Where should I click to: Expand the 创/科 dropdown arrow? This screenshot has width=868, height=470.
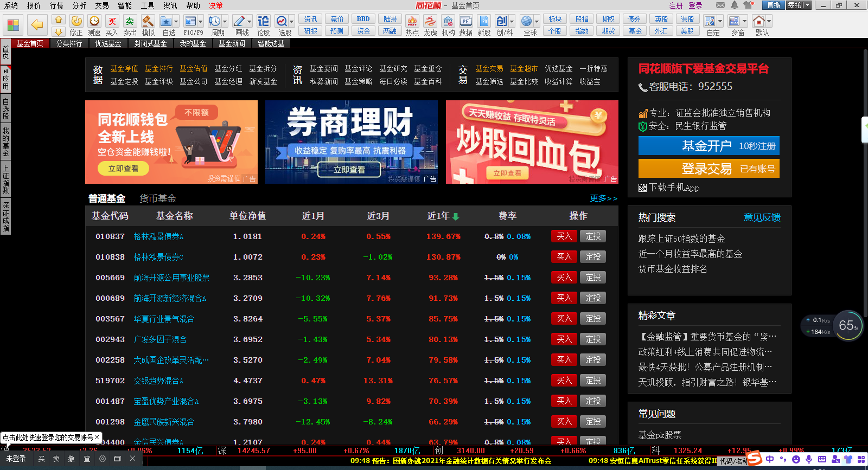(x=512, y=22)
